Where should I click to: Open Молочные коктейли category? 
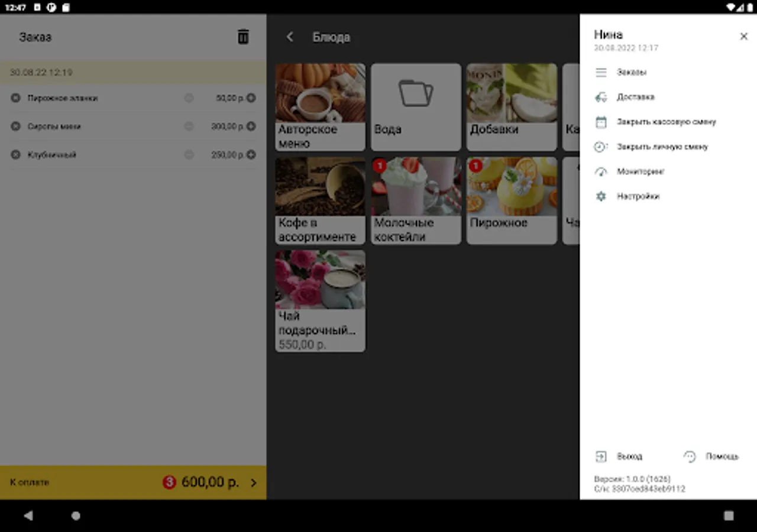(x=416, y=200)
